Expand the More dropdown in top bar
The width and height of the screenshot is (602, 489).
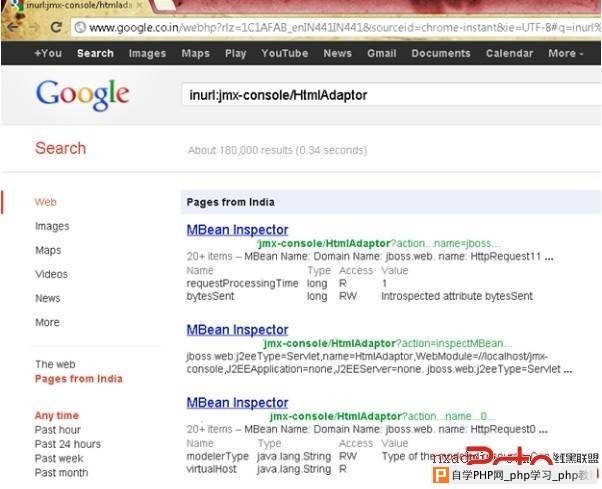(566, 53)
